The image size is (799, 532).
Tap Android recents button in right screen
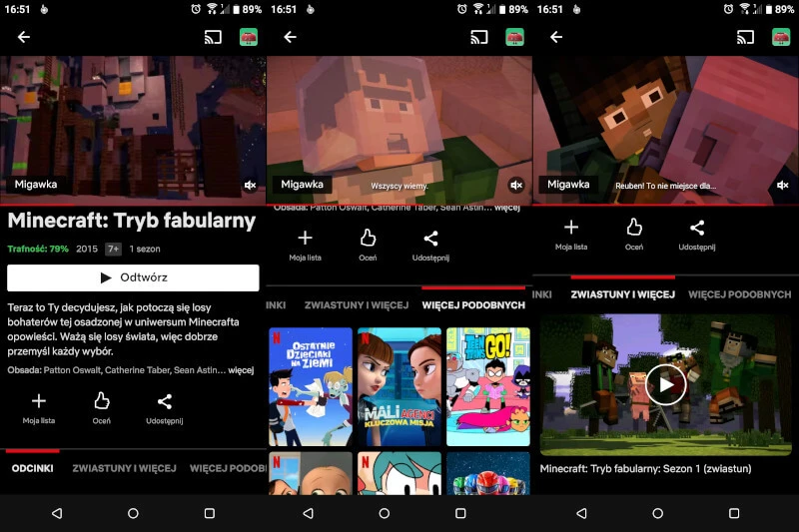point(734,513)
